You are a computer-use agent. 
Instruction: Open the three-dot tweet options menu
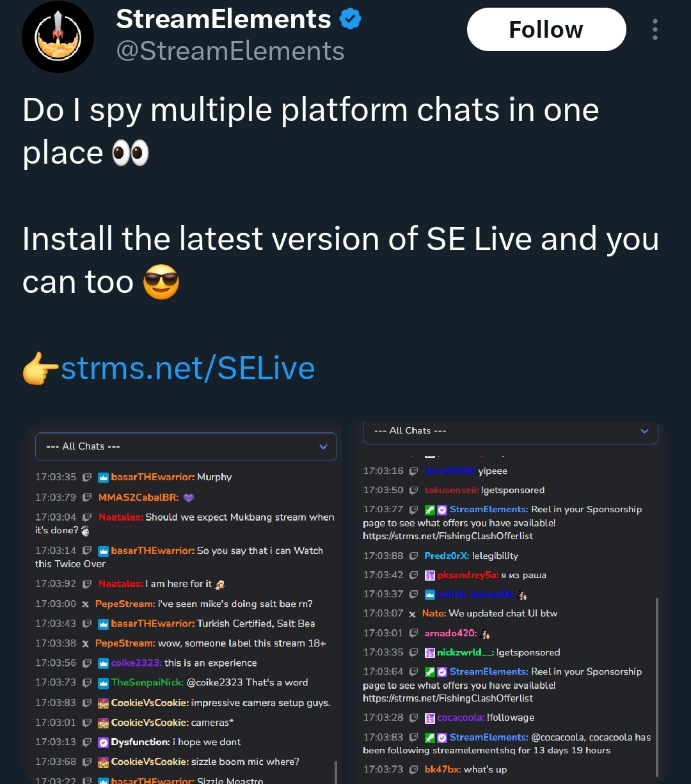click(655, 29)
